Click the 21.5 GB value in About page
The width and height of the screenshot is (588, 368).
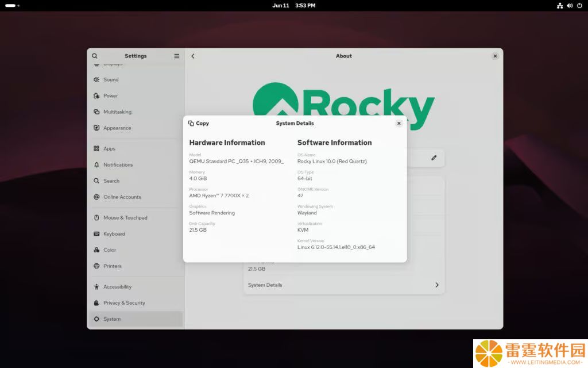click(257, 269)
